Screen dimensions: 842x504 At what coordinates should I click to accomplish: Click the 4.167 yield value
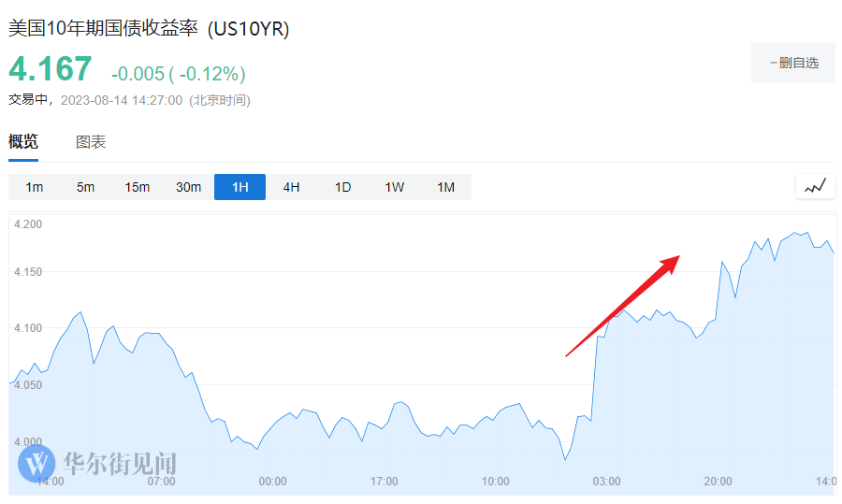[51, 69]
